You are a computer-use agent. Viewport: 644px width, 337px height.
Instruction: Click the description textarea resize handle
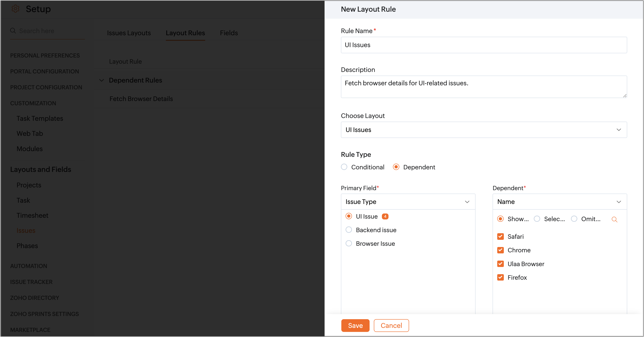click(x=625, y=95)
